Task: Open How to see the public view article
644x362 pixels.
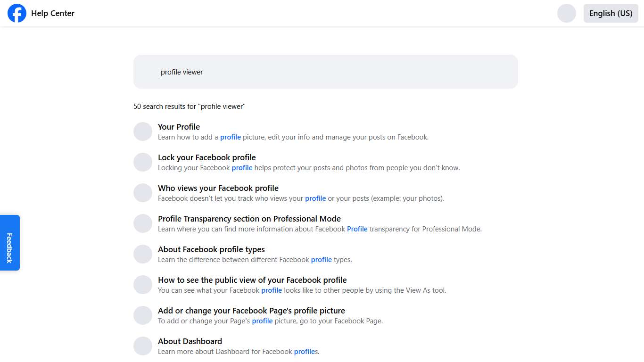Action: pyautogui.click(x=252, y=280)
